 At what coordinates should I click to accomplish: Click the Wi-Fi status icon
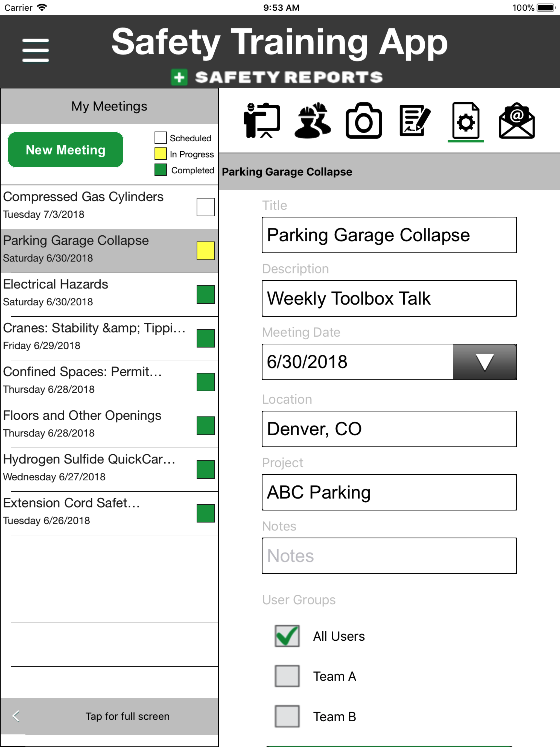[42, 7]
